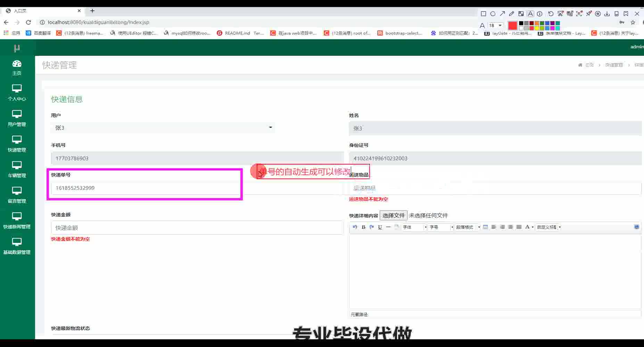Image resolution: width=644 pixels, height=347 pixels.
Task: Open saved passwords key icon
Action: (x=622, y=23)
